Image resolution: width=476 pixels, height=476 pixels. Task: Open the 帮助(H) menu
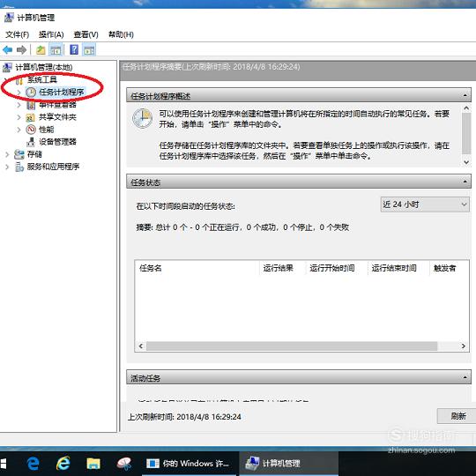coord(121,34)
